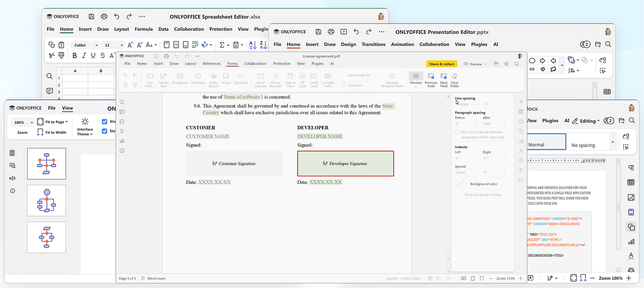Select the second diagram page thumbnail
644x288 pixels.
(46, 200)
